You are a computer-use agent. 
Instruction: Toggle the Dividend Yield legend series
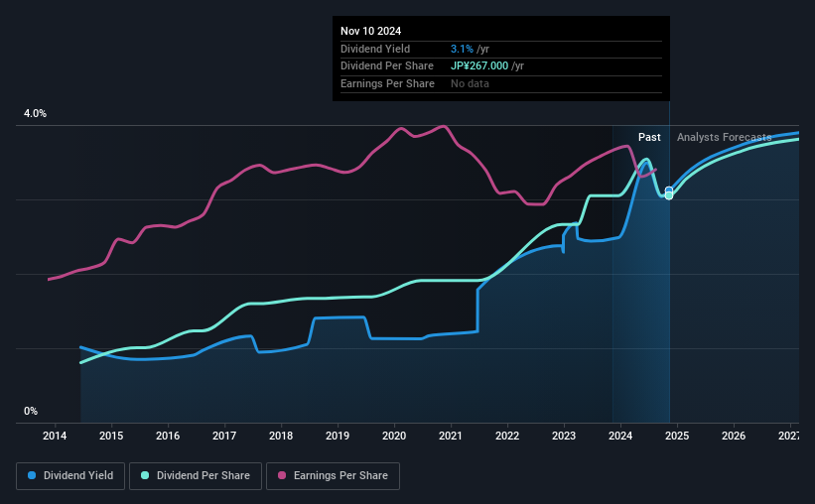coord(70,475)
